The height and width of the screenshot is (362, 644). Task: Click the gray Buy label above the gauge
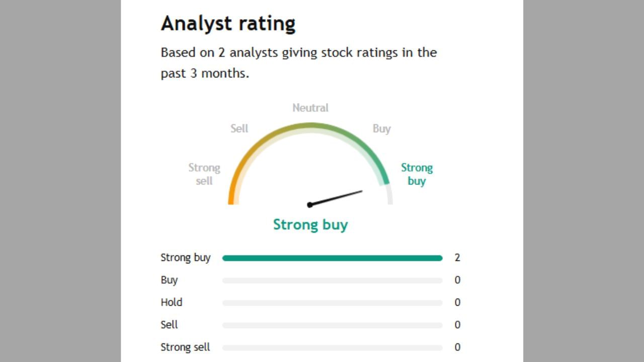click(381, 129)
